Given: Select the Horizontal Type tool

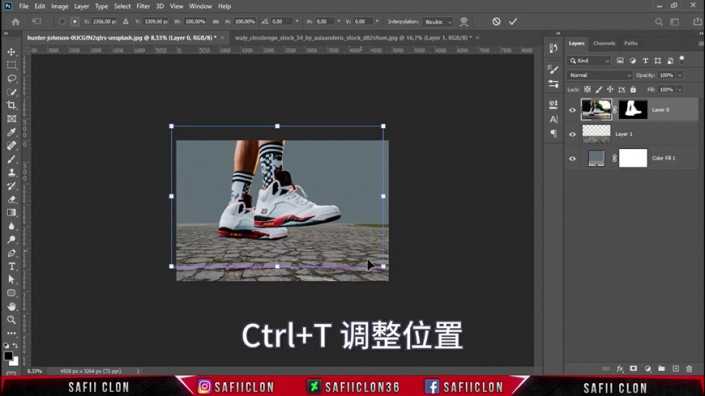Looking at the screenshot, I should tap(12, 266).
